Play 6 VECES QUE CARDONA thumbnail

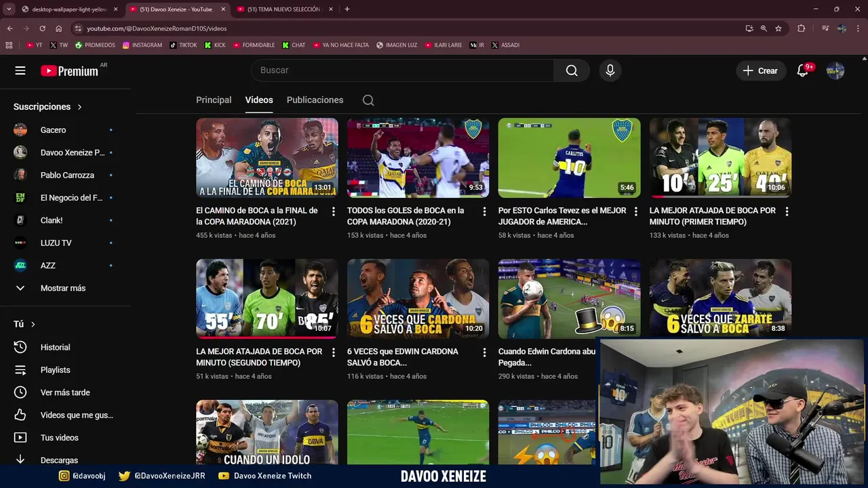pyautogui.click(x=418, y=299)
